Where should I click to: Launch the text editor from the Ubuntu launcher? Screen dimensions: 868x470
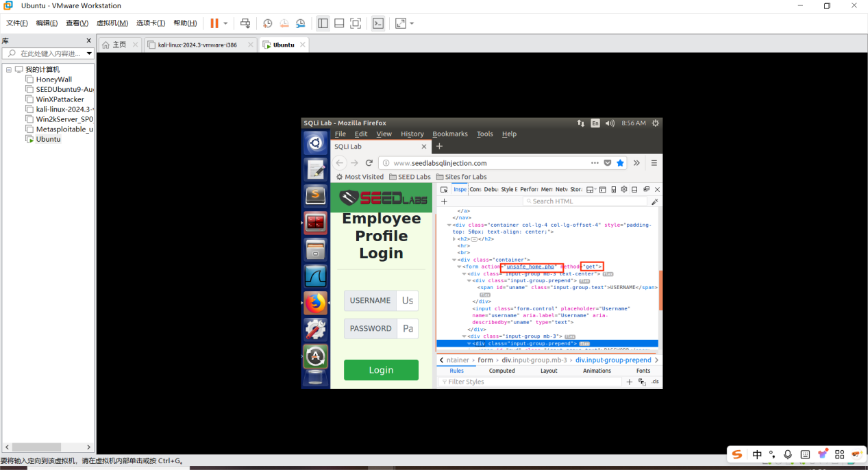point(316,169)
